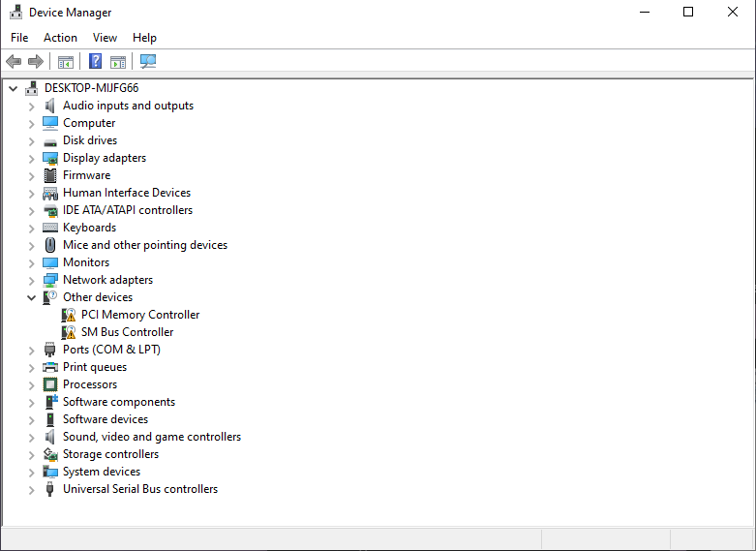Click the Human Interface Devices icon

tap(50, 194)
